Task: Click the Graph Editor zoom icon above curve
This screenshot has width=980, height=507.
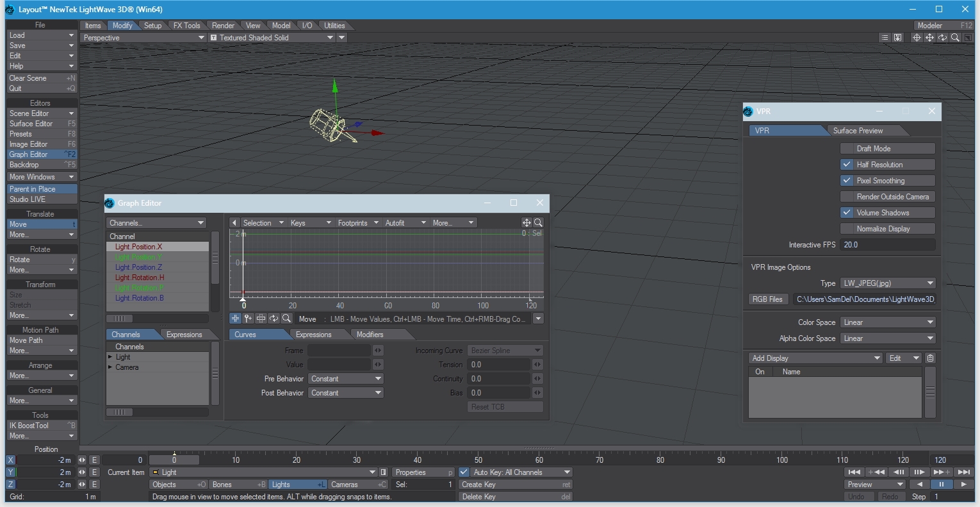Action: point(538,222)
